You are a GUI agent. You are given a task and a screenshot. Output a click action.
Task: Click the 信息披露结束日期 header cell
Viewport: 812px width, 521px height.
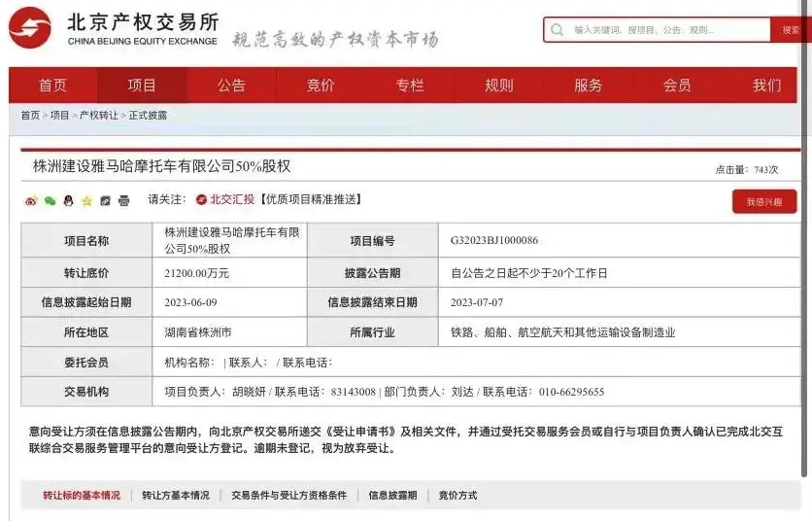point(372,302)
